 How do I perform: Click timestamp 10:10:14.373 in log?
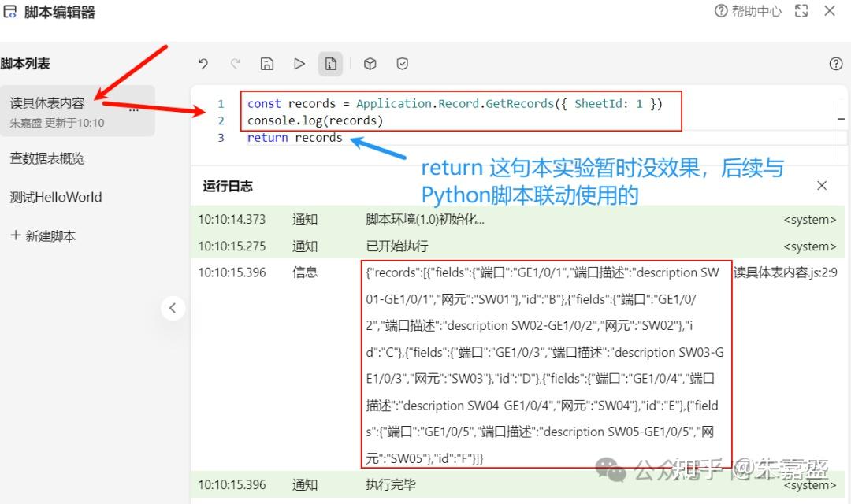coord(232,219)
